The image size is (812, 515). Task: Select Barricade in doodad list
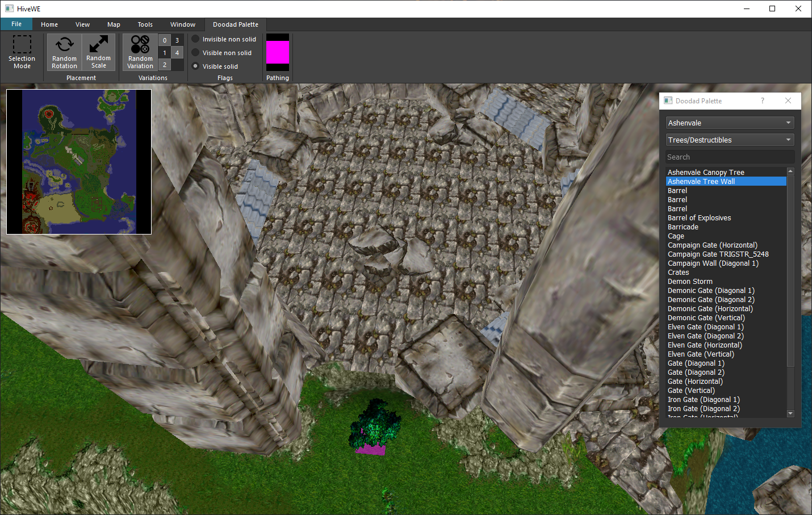click(726, 227)
